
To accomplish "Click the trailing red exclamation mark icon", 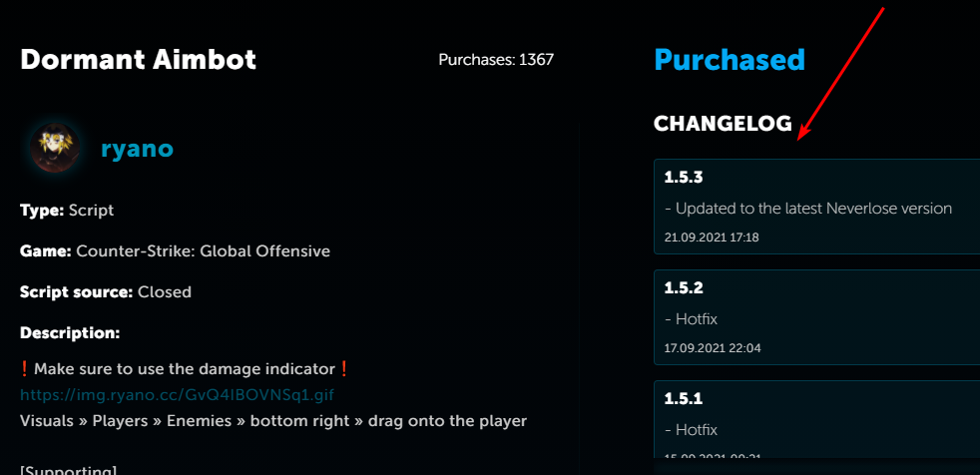I will pyautogui.click(x=344, y=369).
